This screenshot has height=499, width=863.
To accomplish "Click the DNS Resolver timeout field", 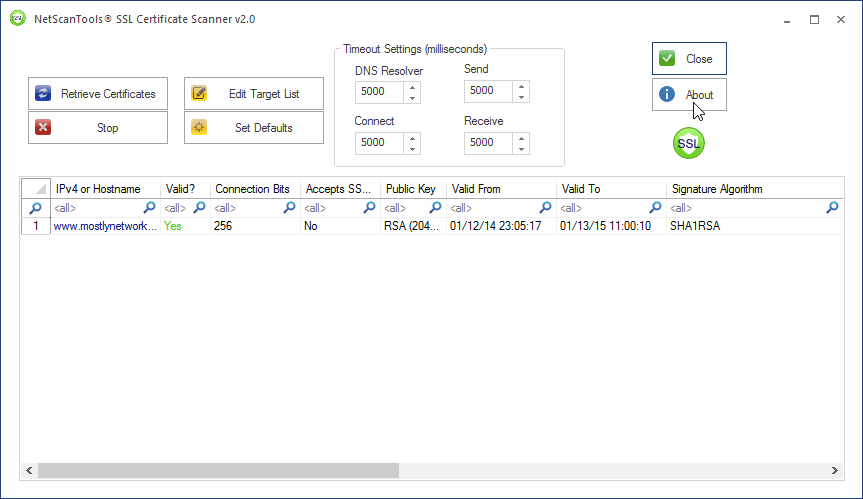I will click(x=380, y=91).
